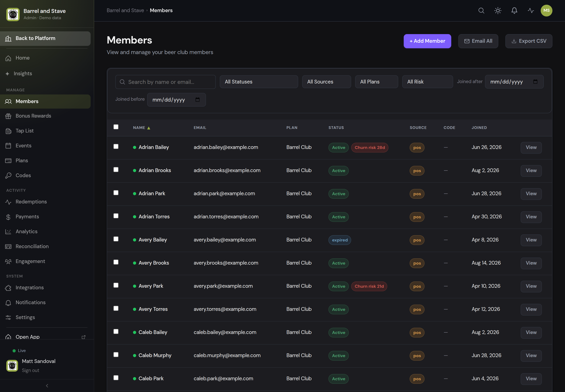
Task: Open the search icon in top bar
Action: 481,11
